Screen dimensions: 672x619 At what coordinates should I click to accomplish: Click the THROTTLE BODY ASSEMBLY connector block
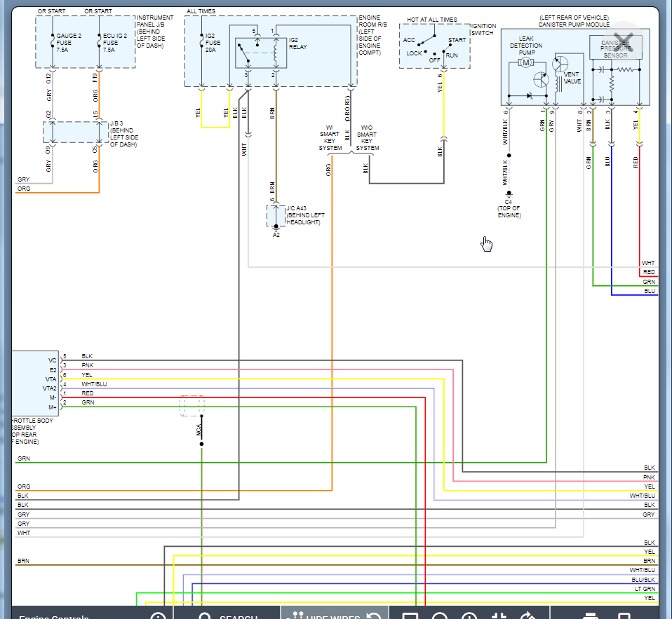click(x=34, y=382)
